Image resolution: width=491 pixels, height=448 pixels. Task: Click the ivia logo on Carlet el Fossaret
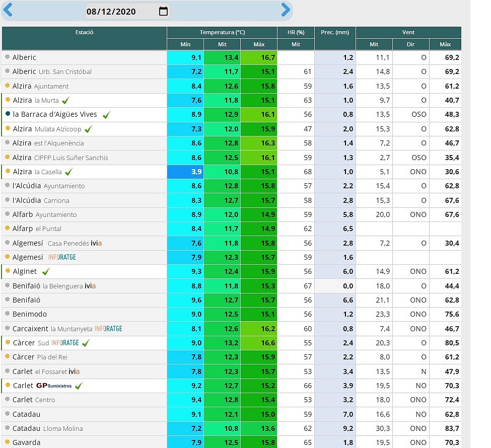pyautogui.click(x=74, y=371)
